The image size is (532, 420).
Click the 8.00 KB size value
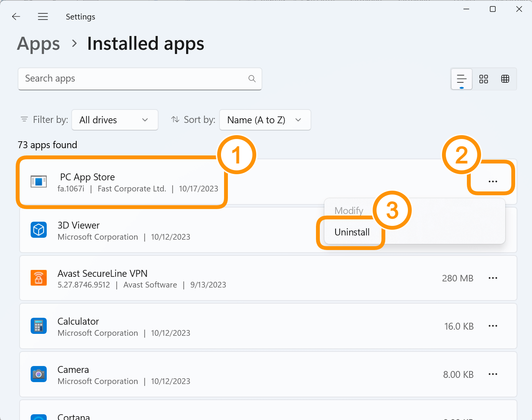click(458, 374)
